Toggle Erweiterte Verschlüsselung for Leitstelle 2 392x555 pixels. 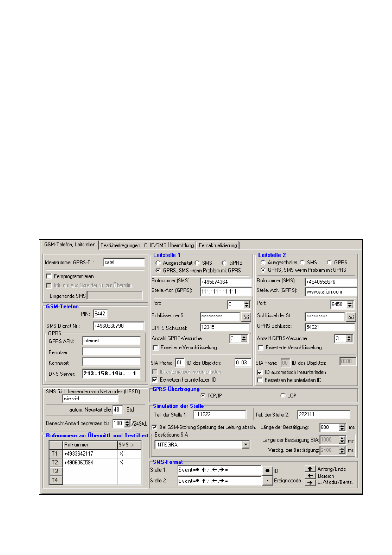[260, 348]
